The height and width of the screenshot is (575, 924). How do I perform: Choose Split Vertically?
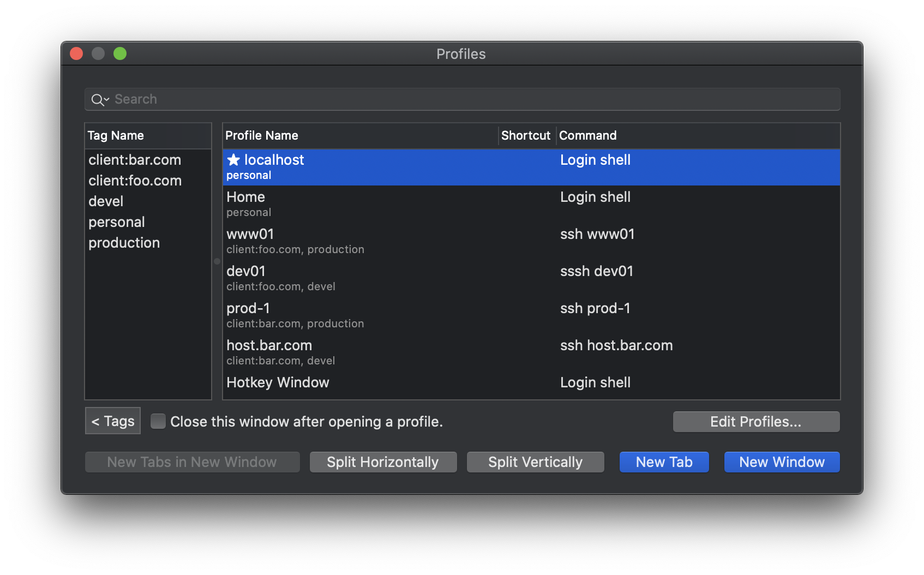(x=535, y=462)
